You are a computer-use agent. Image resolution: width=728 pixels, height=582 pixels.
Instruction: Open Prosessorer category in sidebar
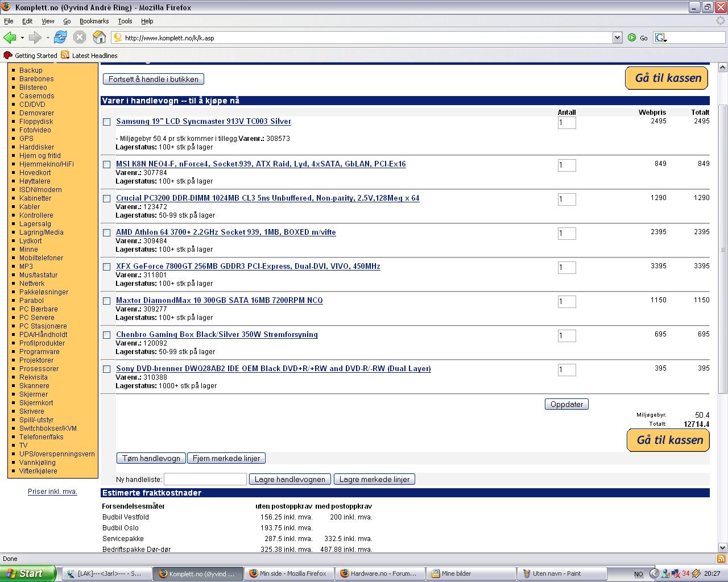[39, 369]
